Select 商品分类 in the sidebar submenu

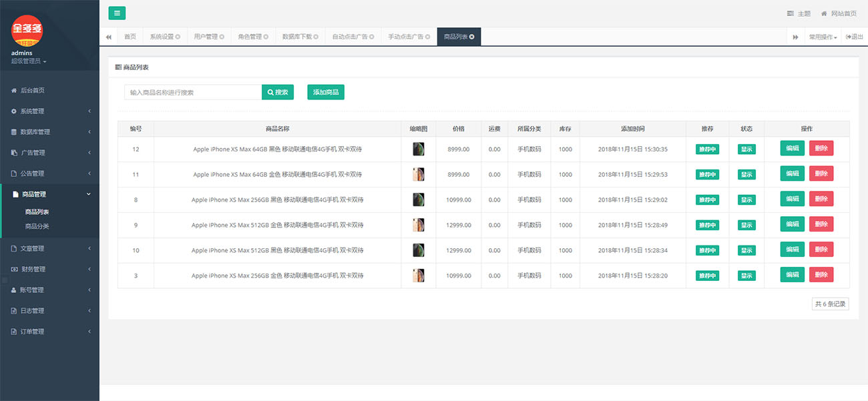click(37, 226)
